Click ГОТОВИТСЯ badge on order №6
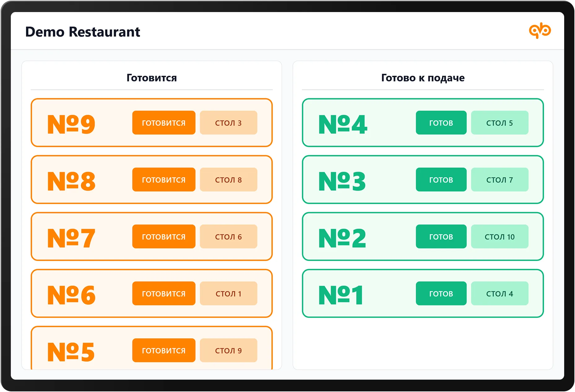 pyautogui.click(x=164, y=293)
